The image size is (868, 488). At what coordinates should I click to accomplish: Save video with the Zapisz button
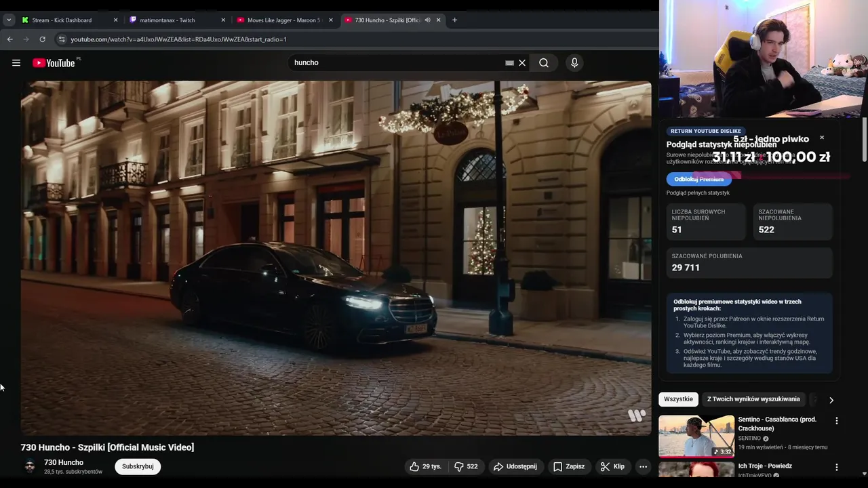568,466
